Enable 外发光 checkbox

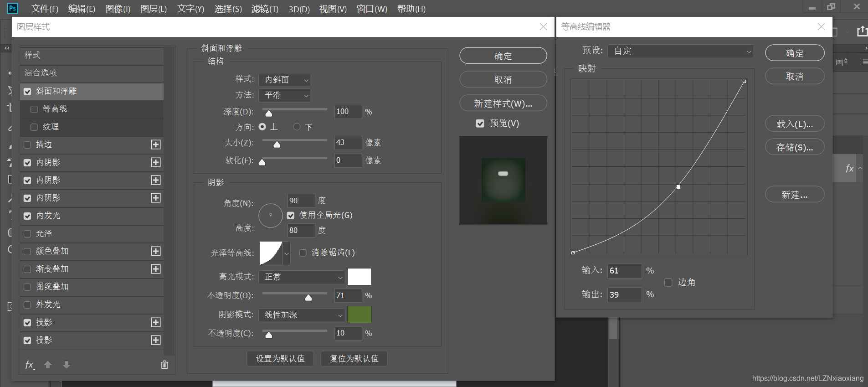click(x=27, y=305)
